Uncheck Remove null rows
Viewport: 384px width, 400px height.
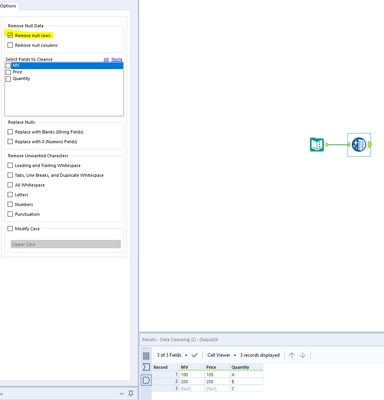10,35
